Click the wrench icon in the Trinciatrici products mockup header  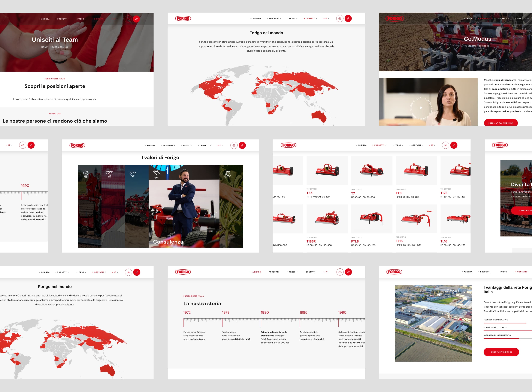point(454,145)
